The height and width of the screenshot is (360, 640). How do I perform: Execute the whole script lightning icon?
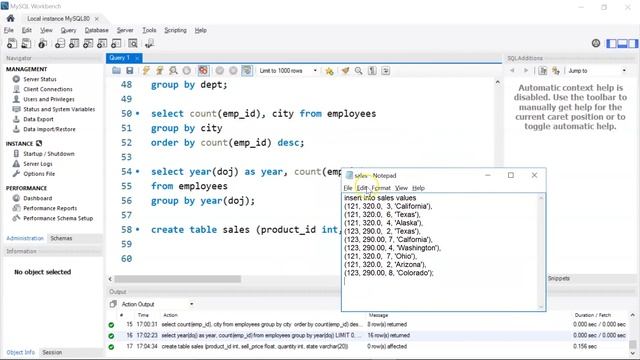tap(146, 71)
